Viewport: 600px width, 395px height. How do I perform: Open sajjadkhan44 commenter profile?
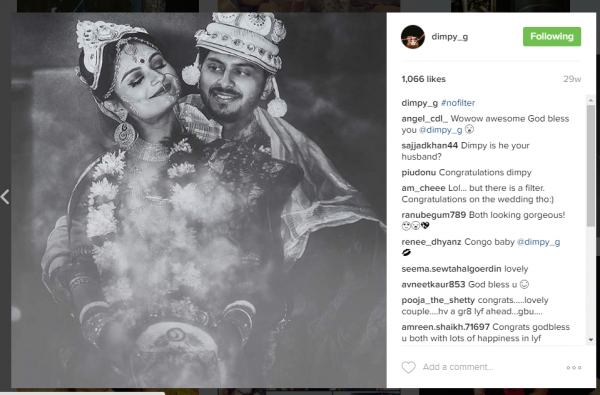pyautogui.click(x=429, y=145)
